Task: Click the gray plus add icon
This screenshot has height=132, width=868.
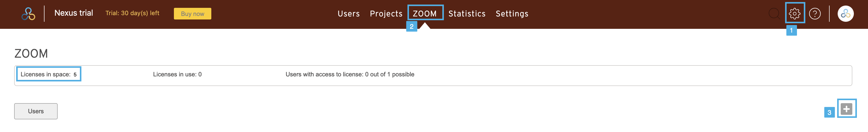Action: pyautogui.click(x=846, y=109)
